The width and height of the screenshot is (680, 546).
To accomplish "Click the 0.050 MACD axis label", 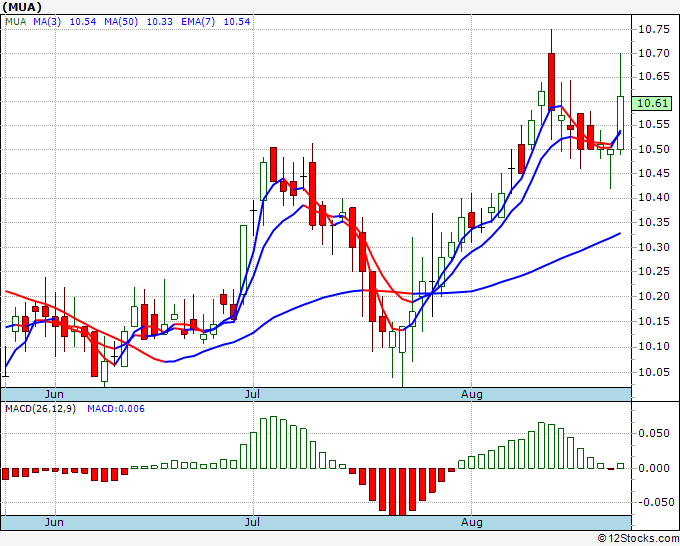I will point(654,434).
